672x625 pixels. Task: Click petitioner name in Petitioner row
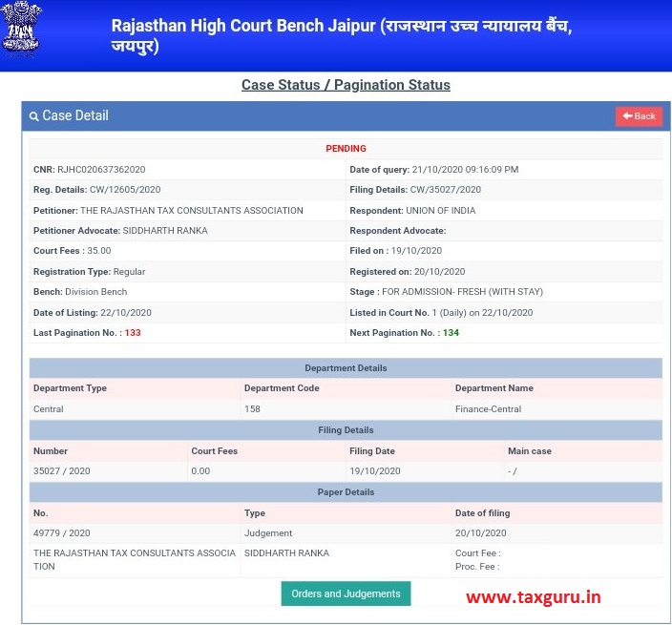tap(192, 210)
